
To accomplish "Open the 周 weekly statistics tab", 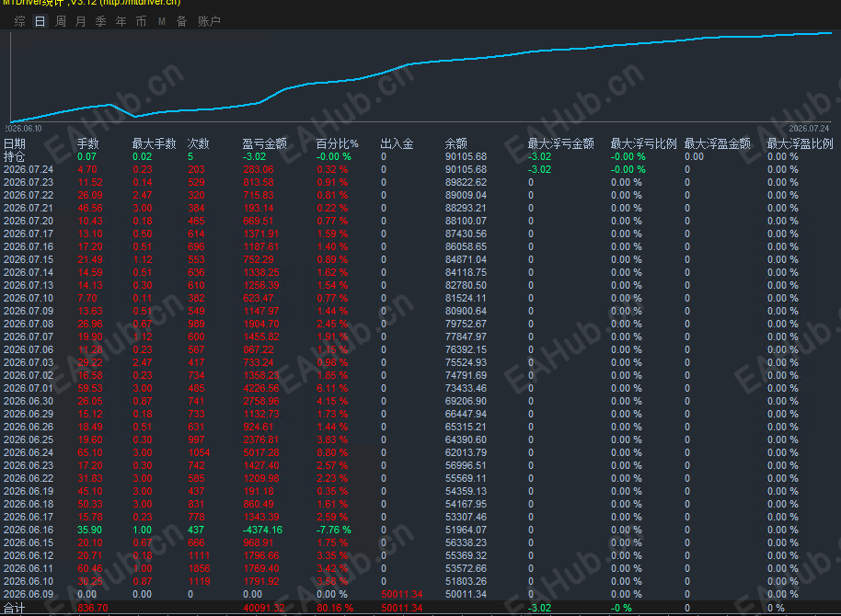I will coord(61,21).
